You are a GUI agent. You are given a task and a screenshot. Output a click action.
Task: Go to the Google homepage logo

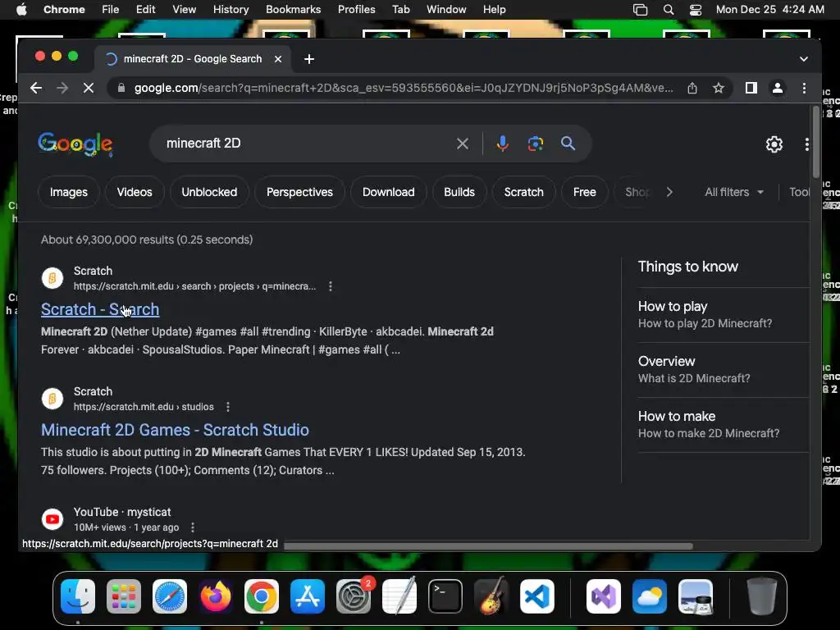[75, 144]
